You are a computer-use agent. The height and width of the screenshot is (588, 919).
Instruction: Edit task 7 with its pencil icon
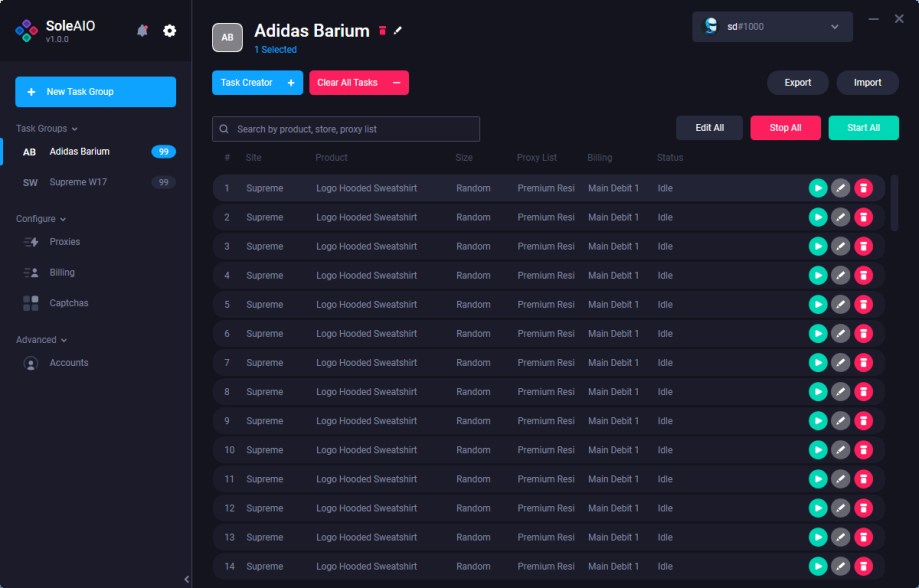[840, 363]
